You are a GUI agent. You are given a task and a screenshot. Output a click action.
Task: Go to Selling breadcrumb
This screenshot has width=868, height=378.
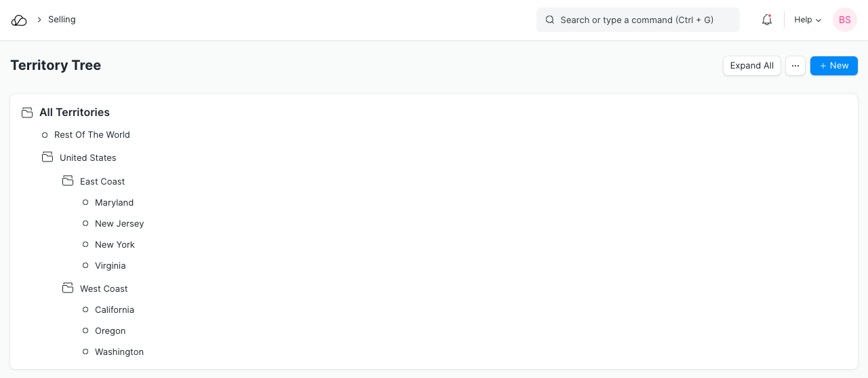(x=62, y=20)
